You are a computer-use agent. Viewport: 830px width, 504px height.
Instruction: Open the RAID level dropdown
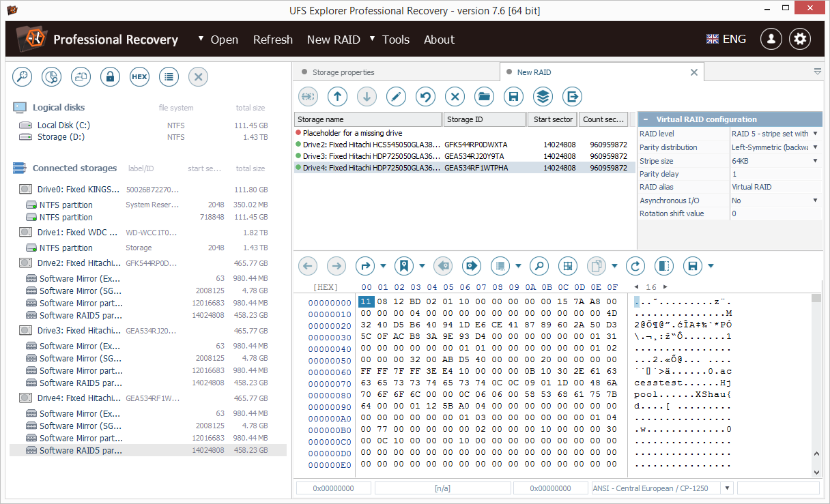tap(815, 134)
